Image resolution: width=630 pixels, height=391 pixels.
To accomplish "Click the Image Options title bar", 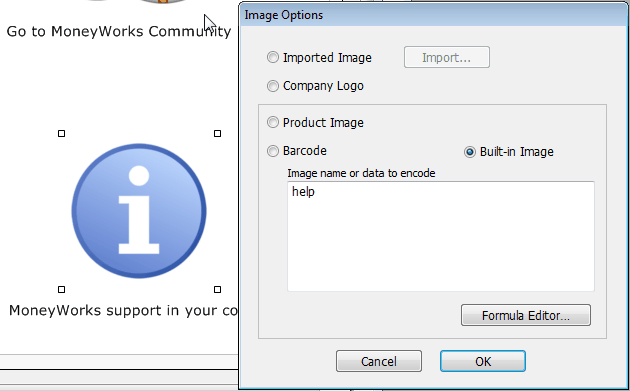I will tap(434, 15).
